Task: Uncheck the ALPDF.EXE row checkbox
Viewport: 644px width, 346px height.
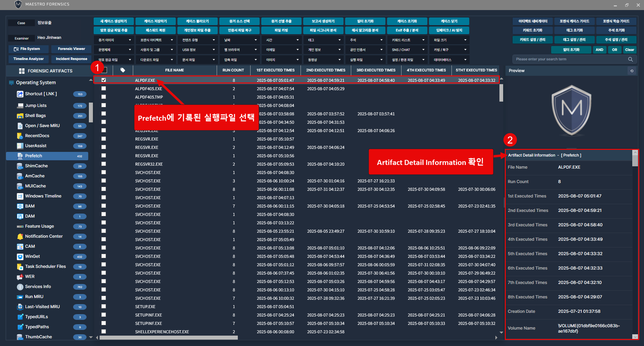Action: [x=104, y=80]
